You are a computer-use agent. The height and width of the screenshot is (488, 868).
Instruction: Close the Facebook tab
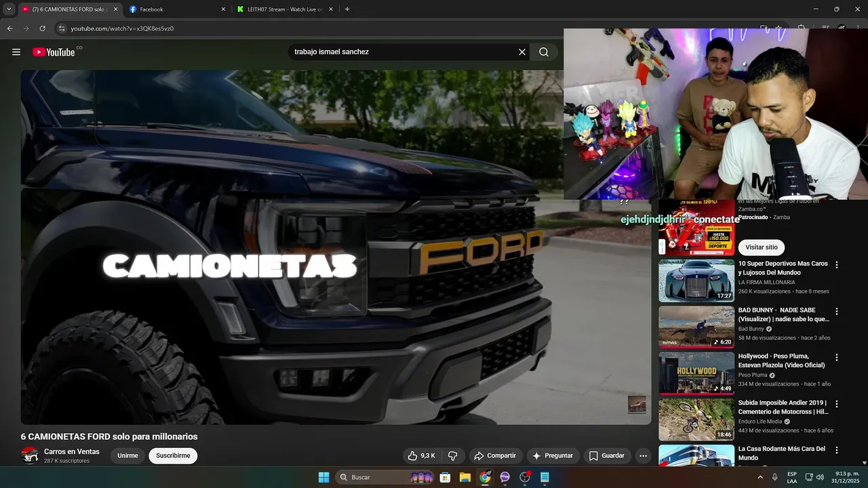click(223, 9)
